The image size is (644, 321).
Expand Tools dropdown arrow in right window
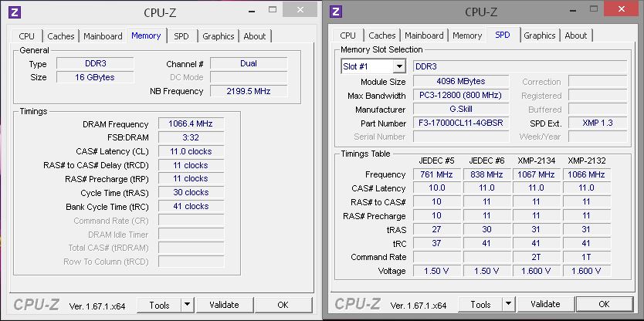click(508, 304)
